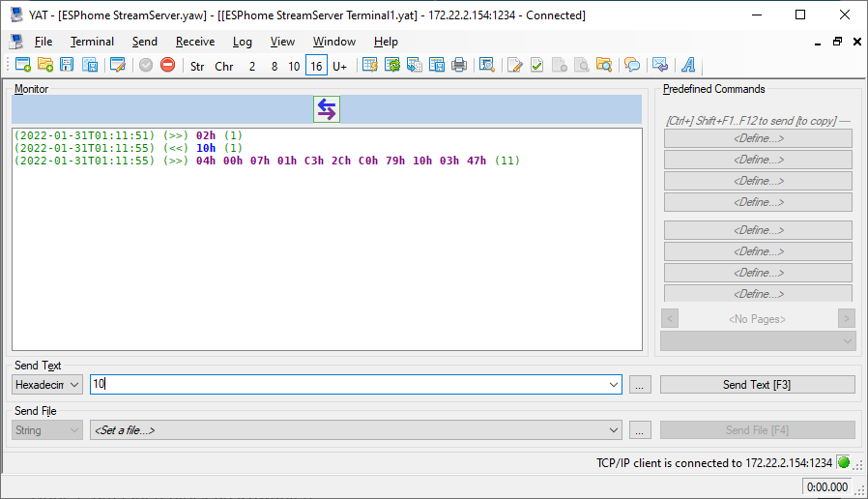The height and width of the screenshot is (499, 868).
Task: Click the speech bubbles icon in toolbar
Action: click(x=632, y=66)
